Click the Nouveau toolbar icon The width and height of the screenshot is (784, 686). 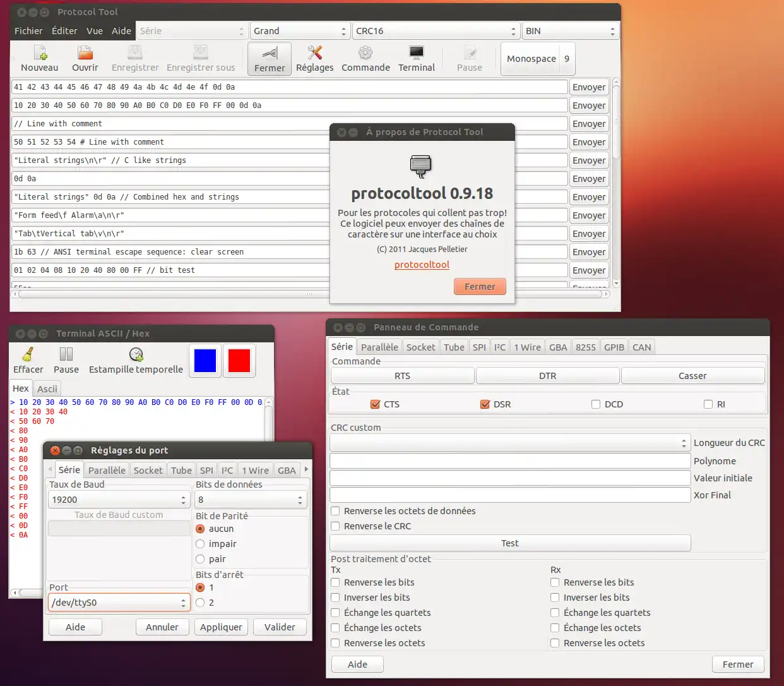point(40,59)
